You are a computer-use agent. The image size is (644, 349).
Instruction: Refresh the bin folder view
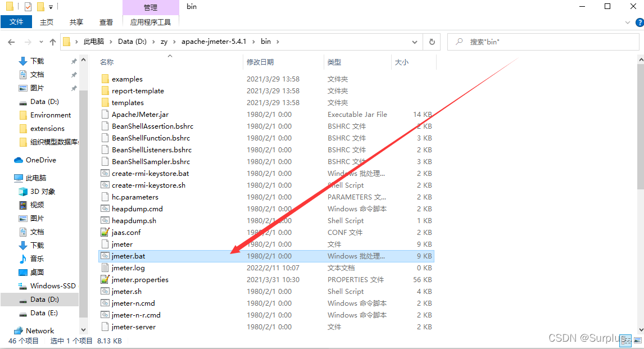[432, 42]
